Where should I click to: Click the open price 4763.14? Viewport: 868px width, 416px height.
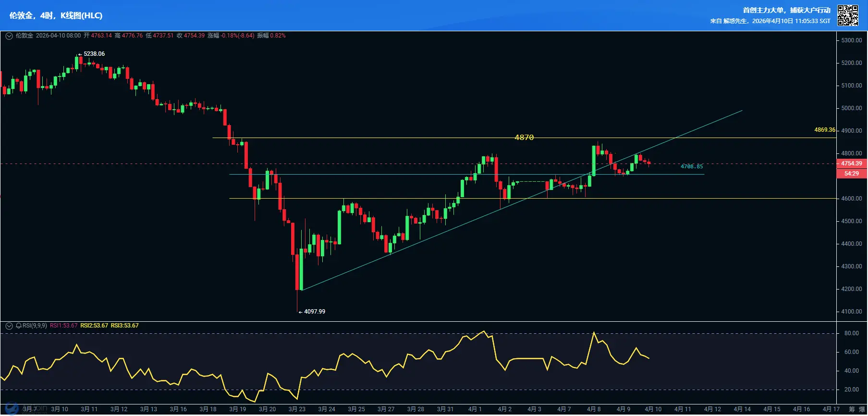101,36
